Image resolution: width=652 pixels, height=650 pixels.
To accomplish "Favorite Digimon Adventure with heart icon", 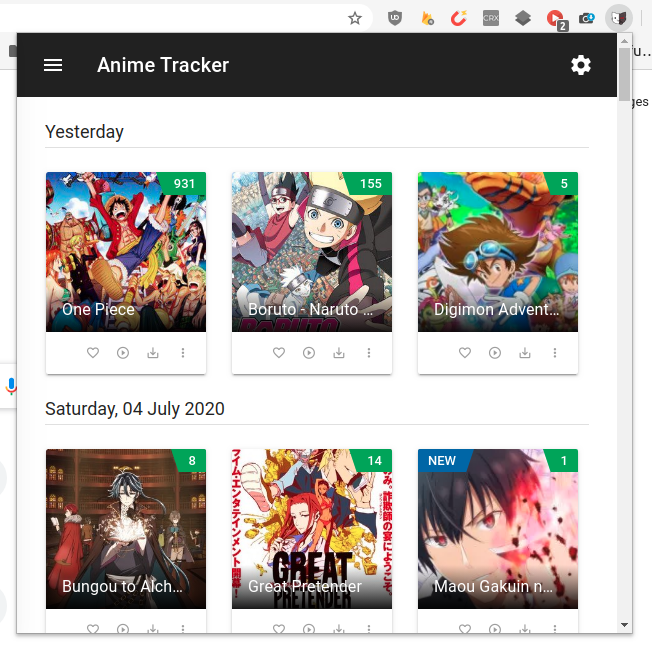I will click(x=465, y=353).
